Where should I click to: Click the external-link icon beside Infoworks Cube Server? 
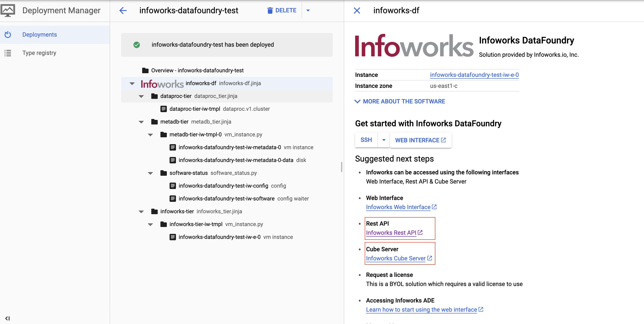[x=430, y=258]
